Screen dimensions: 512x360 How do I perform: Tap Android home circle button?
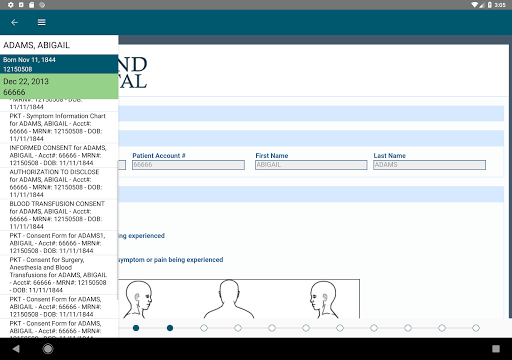tap(48, 349)
